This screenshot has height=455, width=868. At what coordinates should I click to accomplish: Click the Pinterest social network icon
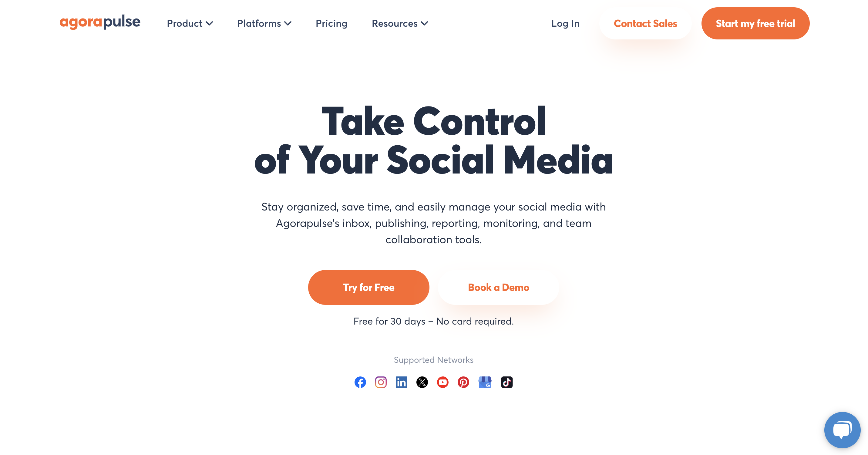pyautogui.click(x=464, y=382)
